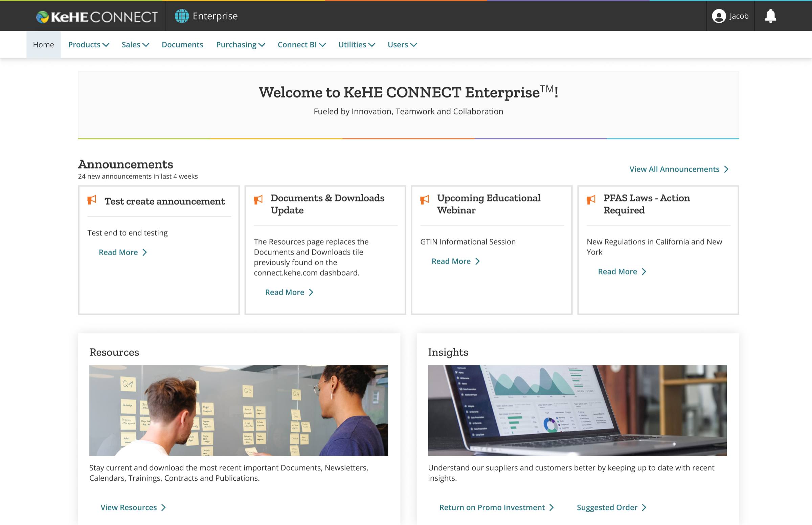Click chevron beside Return on Promo Investment
This screenshot has width=812, height=525.
point(551,507)
